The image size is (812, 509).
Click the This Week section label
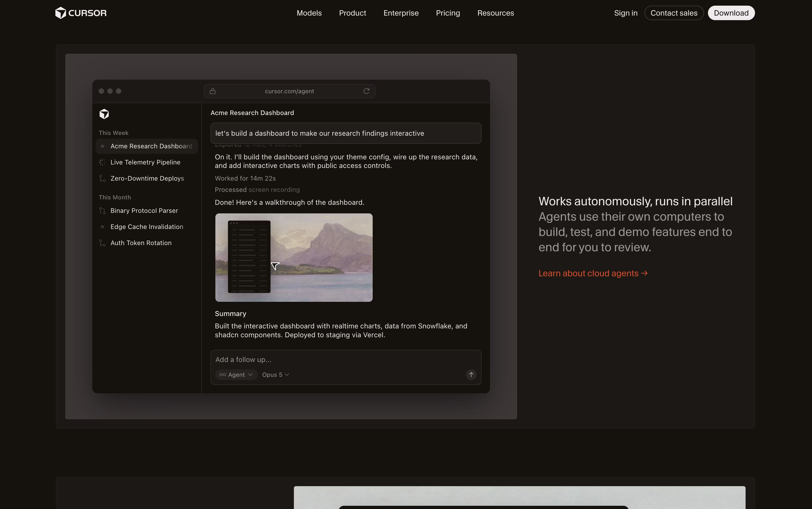point(113,133)
